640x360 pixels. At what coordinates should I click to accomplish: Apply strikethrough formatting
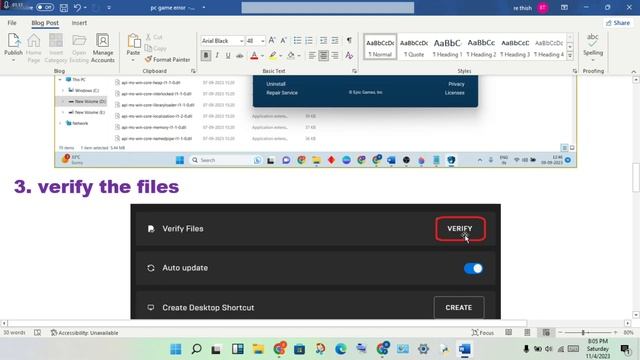[x=240, y=56]
